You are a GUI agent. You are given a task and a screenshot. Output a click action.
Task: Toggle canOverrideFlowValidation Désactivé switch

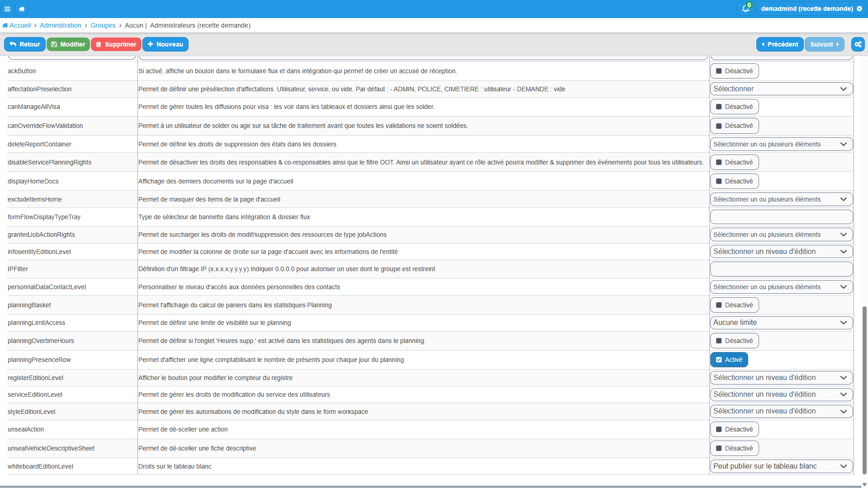pos(735,126)
